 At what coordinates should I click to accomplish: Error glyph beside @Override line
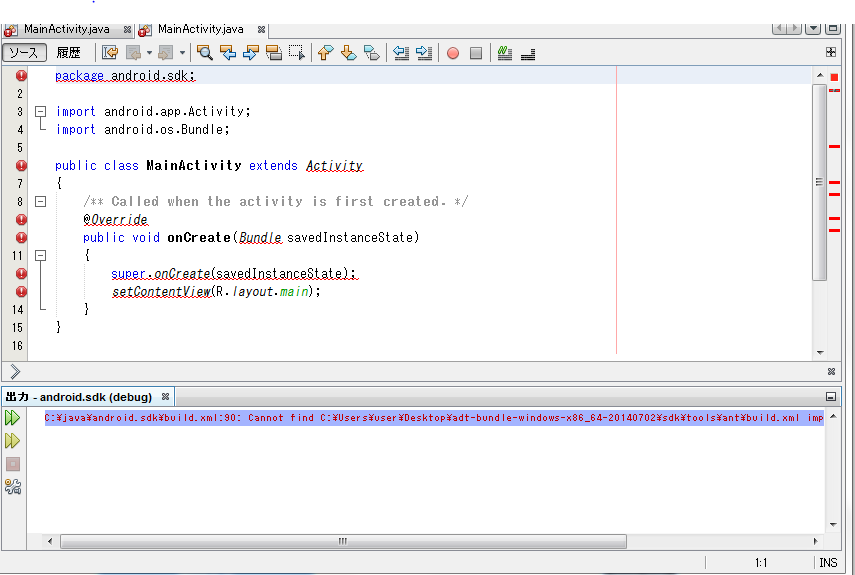[21, 219]
